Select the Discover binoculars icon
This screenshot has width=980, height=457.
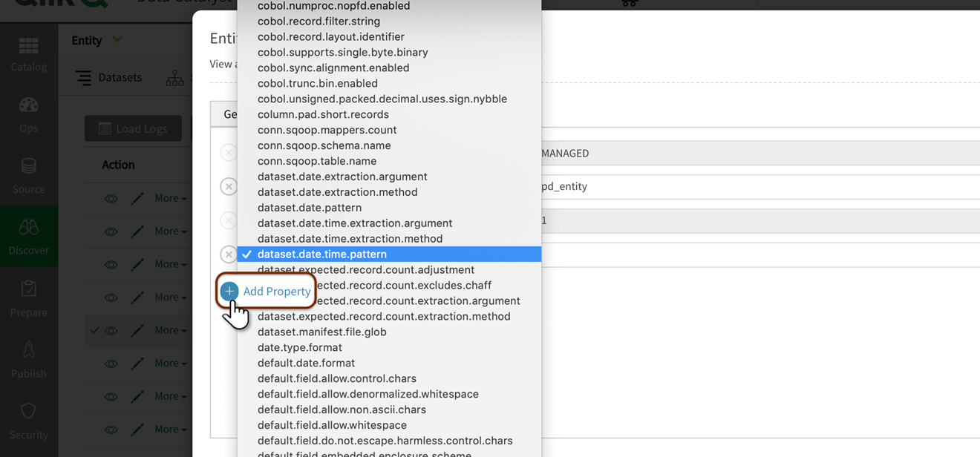click(28, 237)
